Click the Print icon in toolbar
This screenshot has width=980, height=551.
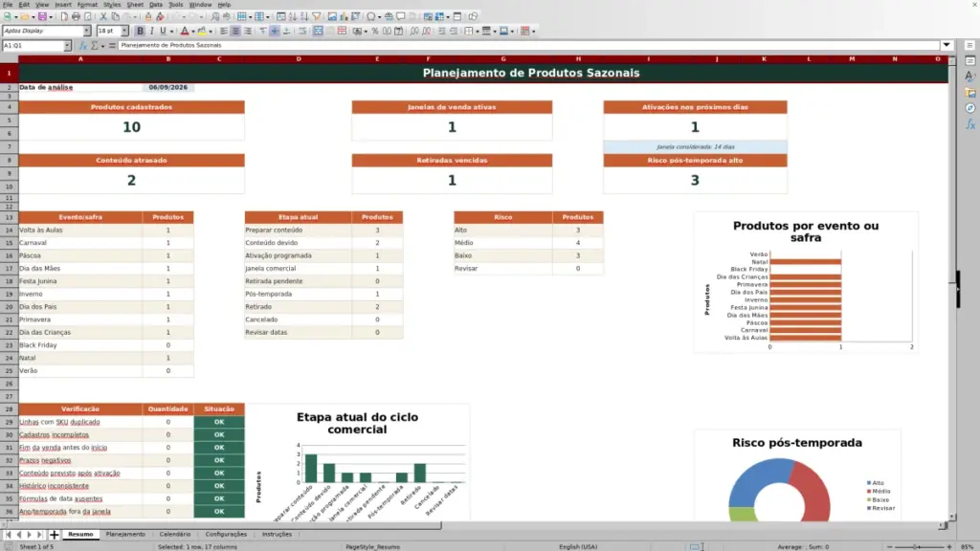click(76, 17)
